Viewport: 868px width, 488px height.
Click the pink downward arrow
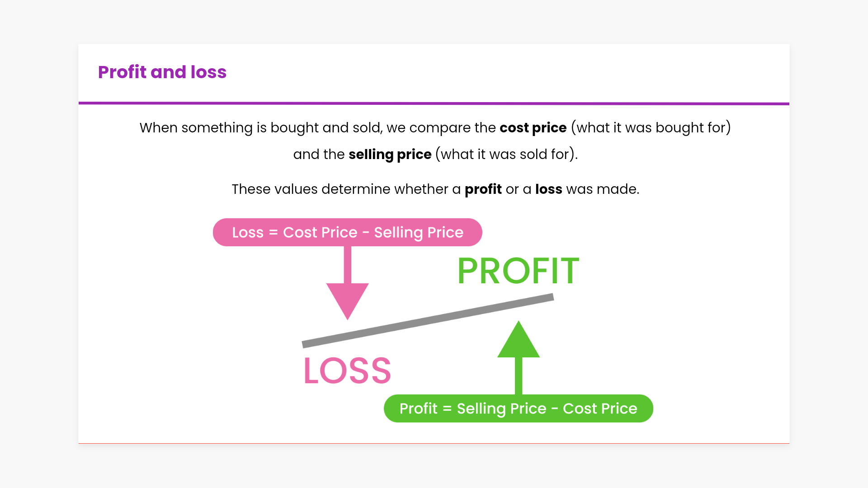[x=347, y=294]
